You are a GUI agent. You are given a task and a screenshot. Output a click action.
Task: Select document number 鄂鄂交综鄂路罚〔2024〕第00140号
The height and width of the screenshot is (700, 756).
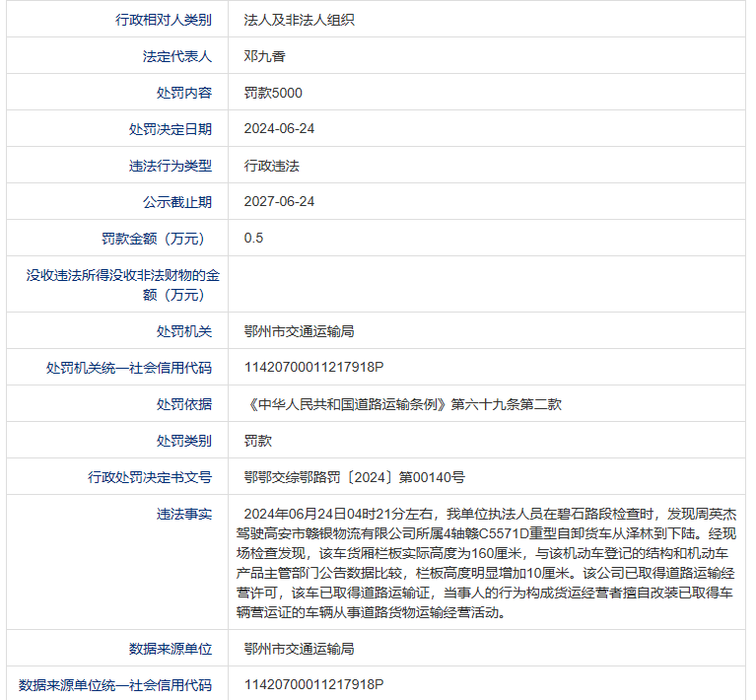tap(355, 477)
